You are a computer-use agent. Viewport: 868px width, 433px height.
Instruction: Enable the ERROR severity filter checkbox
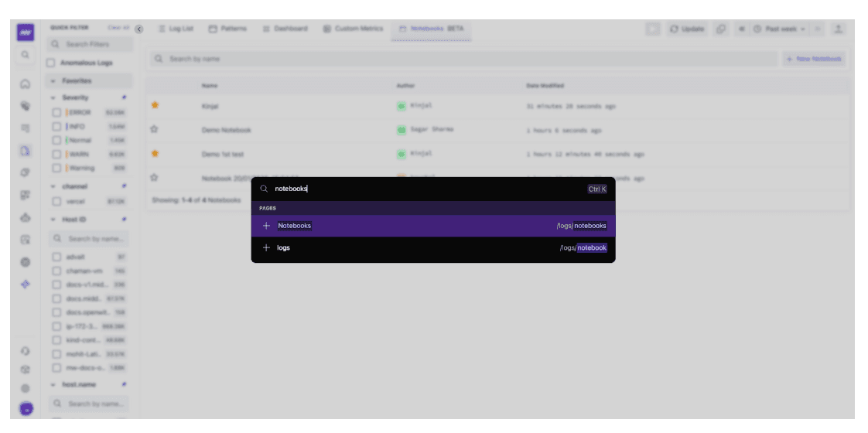tap(56, 112)
